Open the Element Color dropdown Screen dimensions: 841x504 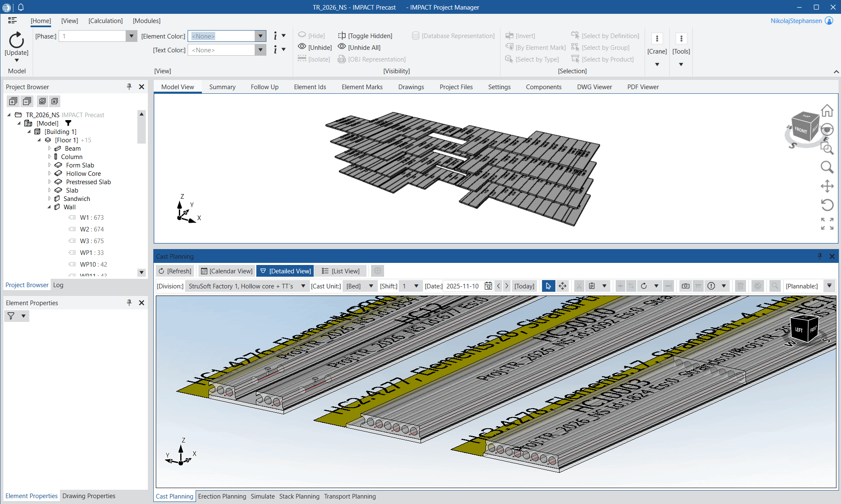click(x=261, y=36)
